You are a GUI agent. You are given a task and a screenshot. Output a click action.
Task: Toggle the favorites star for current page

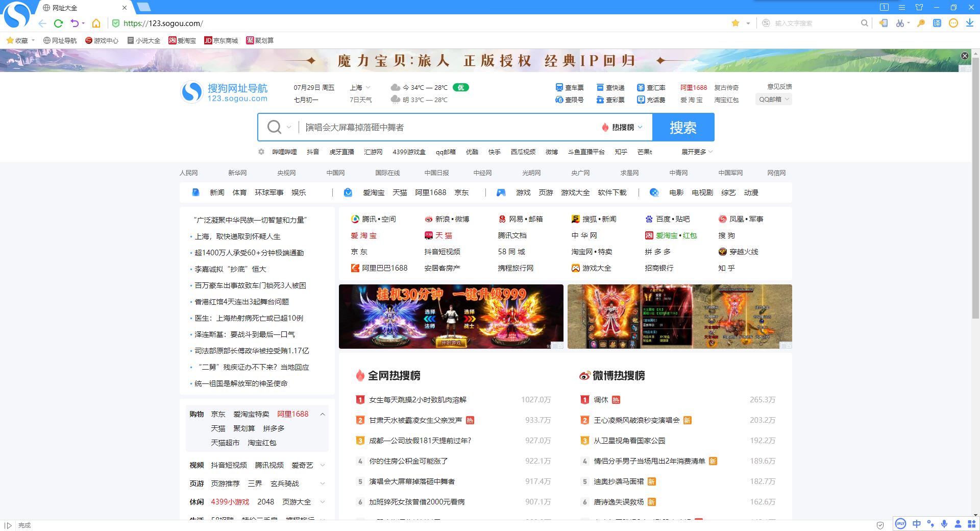[x=735, y=23]
